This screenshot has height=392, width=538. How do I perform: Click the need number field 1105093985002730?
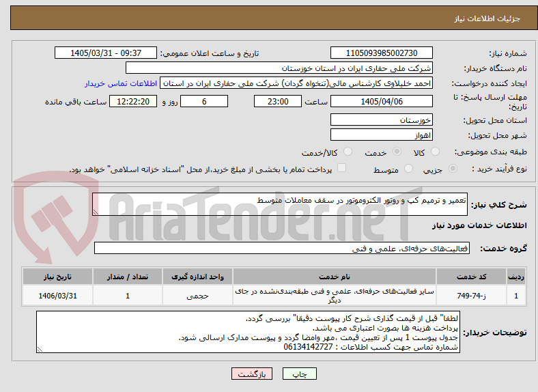click(x=381, y=53)
